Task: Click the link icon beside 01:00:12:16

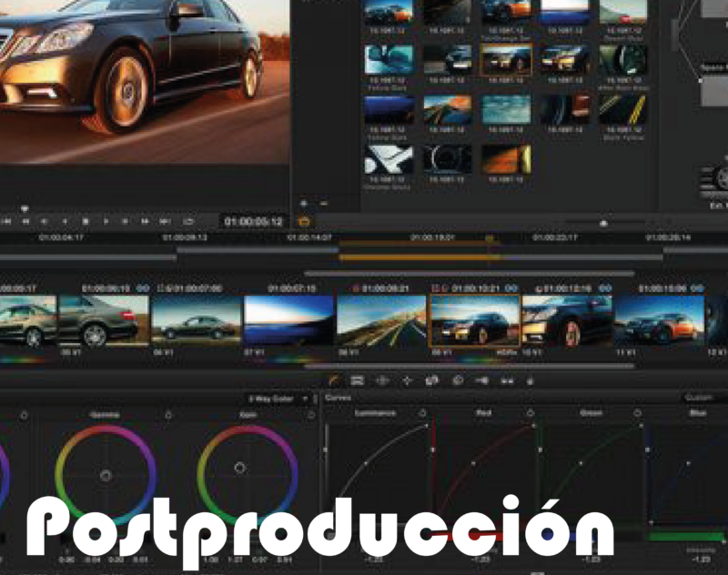Action: (605, 288)
